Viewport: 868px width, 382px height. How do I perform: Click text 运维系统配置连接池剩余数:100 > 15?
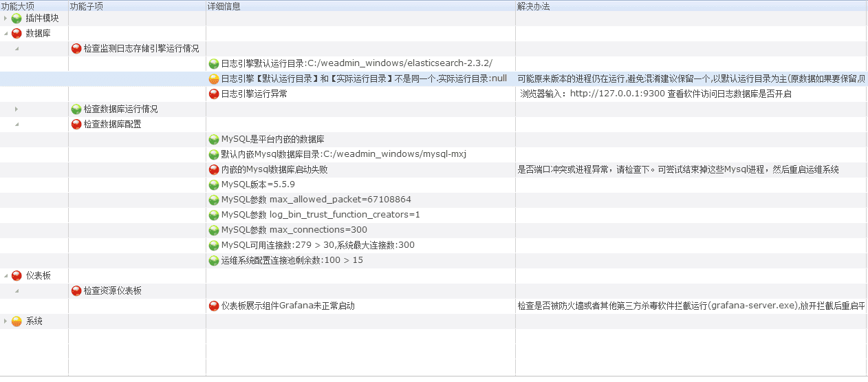click(292, 261)
